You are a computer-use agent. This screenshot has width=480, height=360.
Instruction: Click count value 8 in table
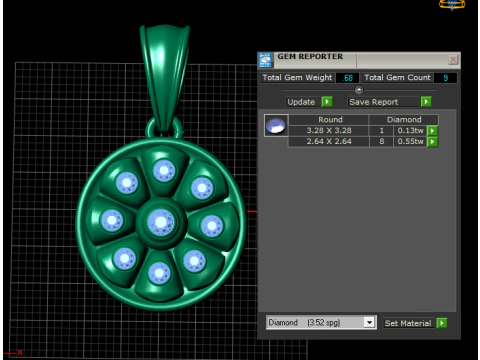(382, 142)
